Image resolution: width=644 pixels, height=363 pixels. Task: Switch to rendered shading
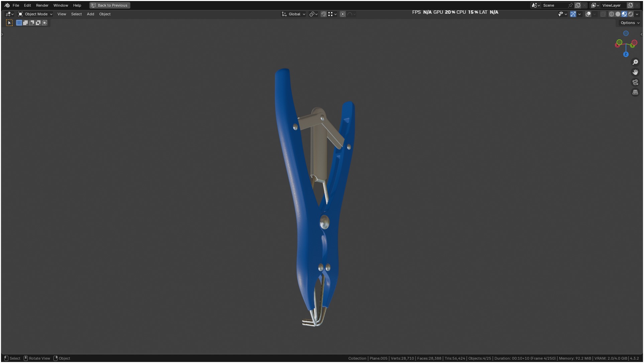coord(631,14)
